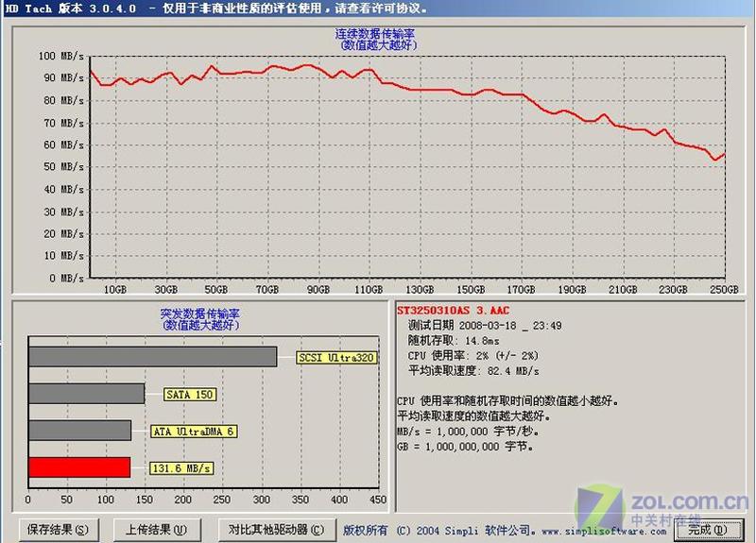Select the SATA 150 label
Screen dimensions: 756x543
(190, 395)
